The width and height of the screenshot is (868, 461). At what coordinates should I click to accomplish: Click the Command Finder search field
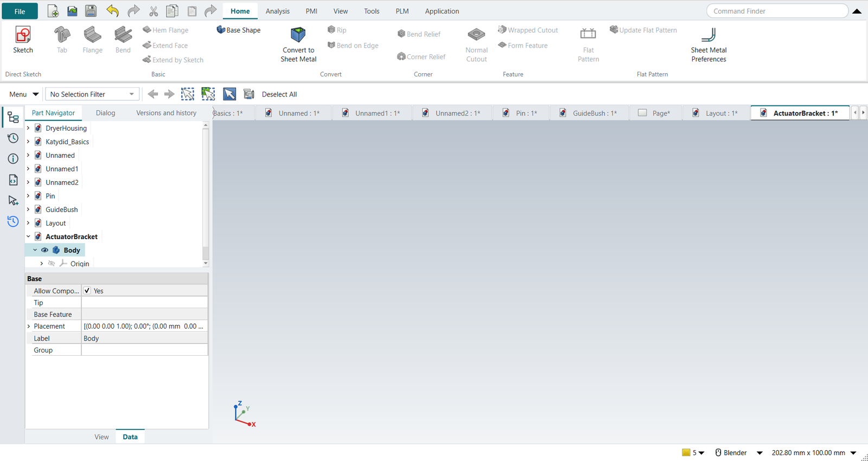(x=777, y=11)
